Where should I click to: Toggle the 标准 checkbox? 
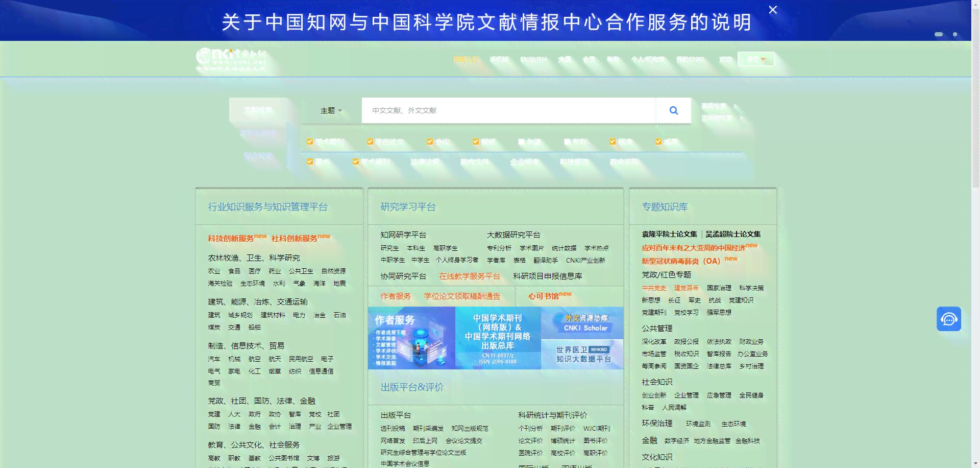click(x=612, y=142)
